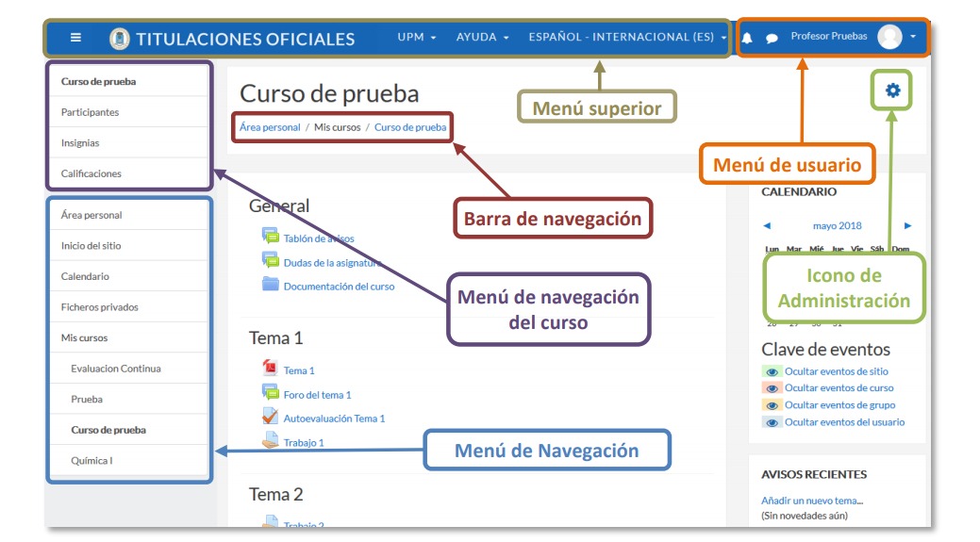Open the messages speech bubble icon
The height and width of the screenshot is (542, 980).
pyautogui.click(x=772, y=38)
